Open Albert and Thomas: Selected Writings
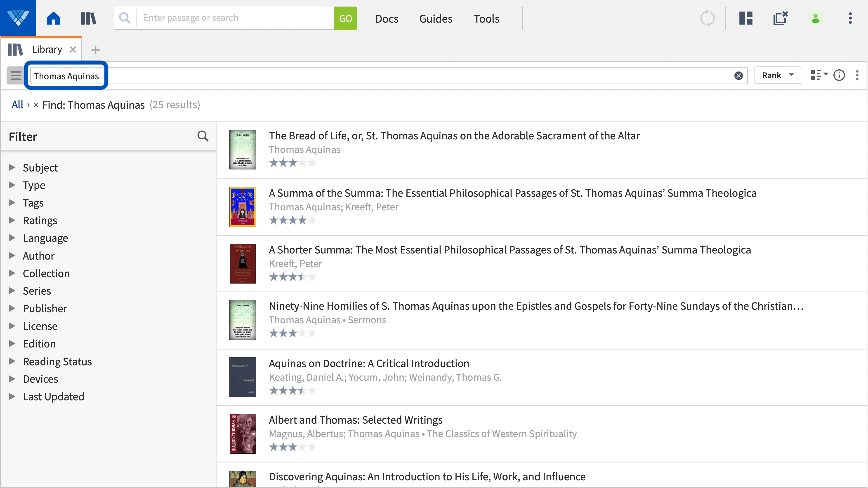 (356, 420)
